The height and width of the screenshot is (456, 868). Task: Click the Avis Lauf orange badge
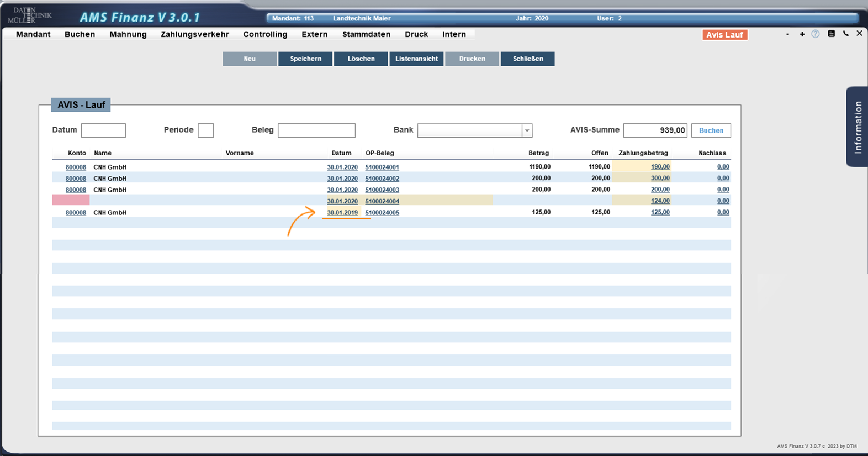724,35
